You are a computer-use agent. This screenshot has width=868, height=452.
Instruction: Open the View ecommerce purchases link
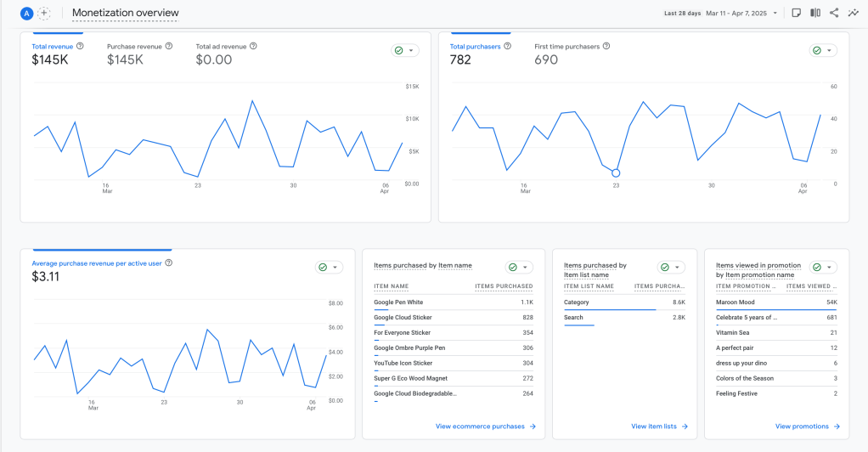point(485,427)
